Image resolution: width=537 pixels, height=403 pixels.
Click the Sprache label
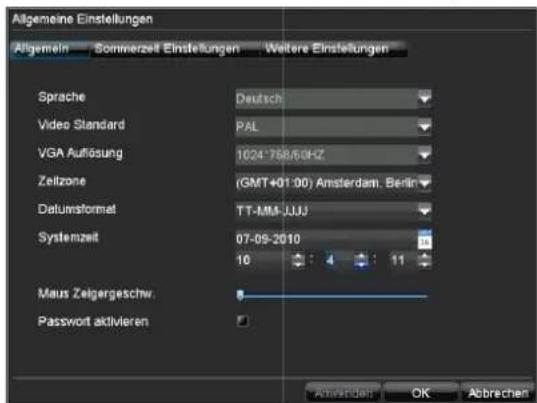tap(62, 97)
